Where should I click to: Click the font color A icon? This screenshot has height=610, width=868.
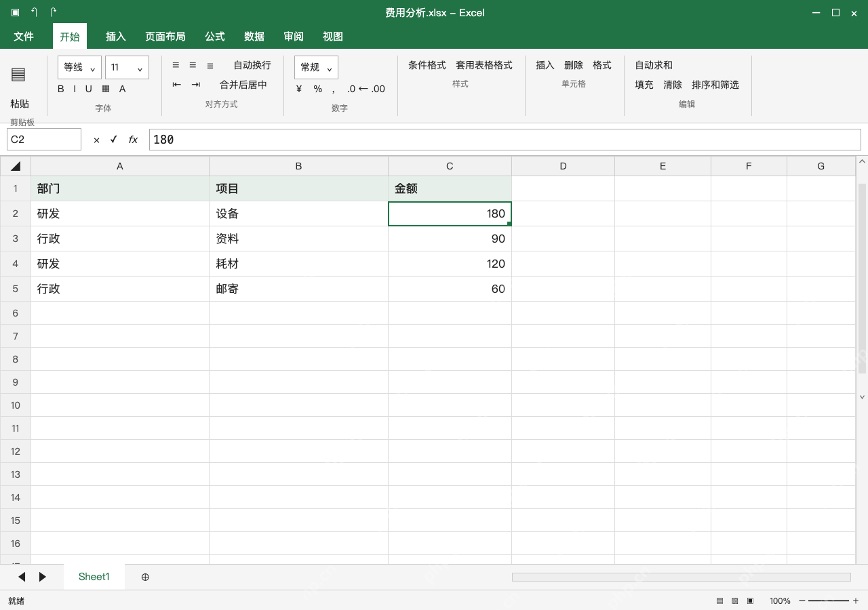pos(122,89)
